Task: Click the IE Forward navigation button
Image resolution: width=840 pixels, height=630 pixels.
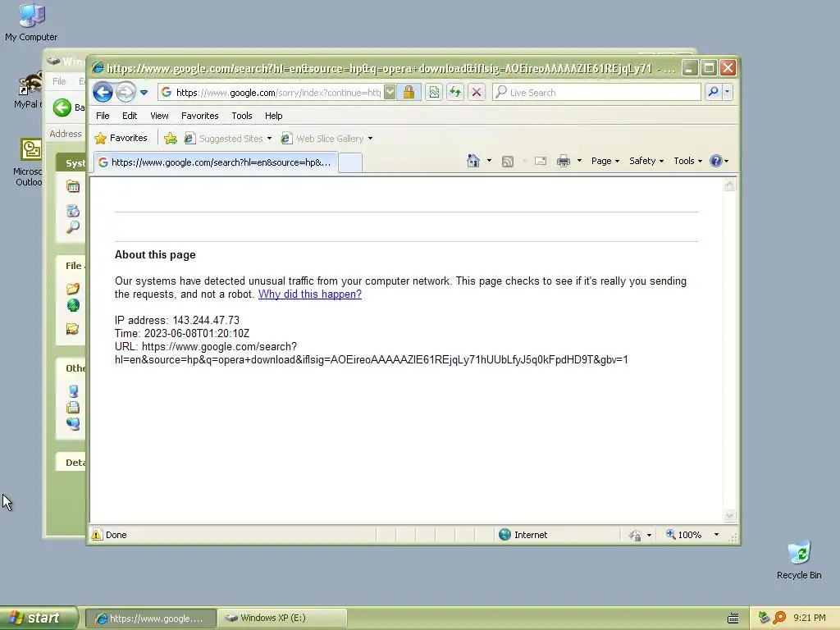Action: (x=126, y=92)
